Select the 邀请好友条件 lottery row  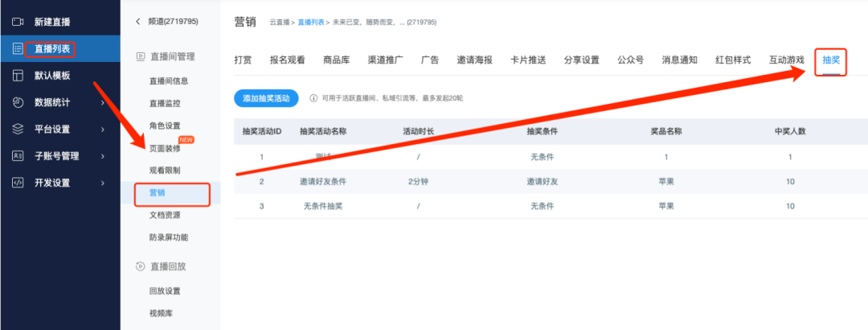click(322, 182)
